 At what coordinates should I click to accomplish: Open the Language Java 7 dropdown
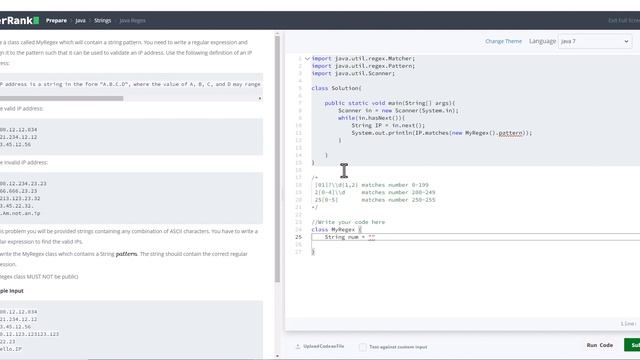595,41
